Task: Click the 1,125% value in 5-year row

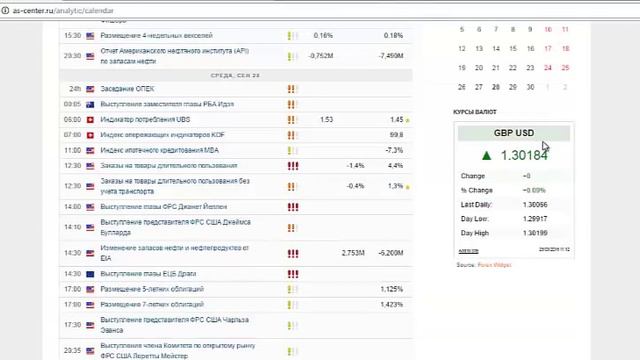Action: (391, 289)
